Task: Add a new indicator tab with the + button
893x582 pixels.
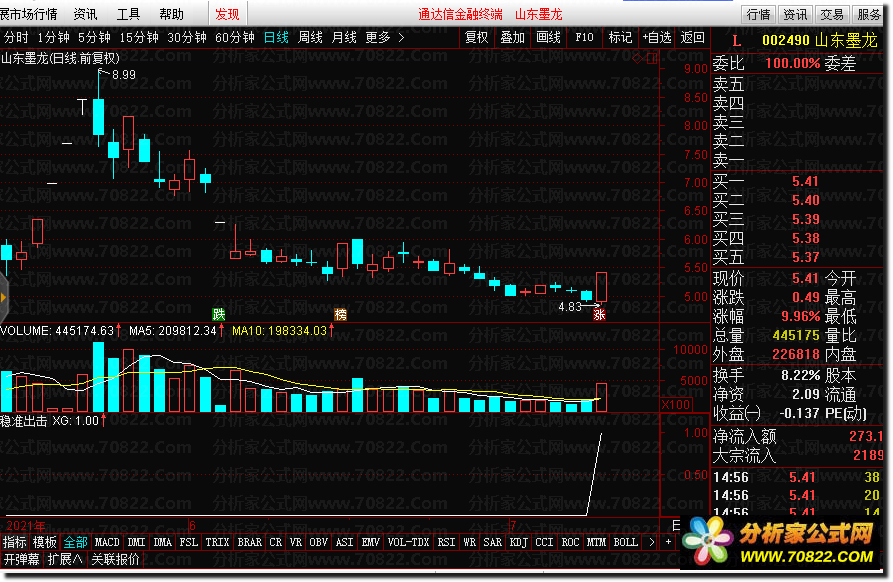Action: pos(669,542)
